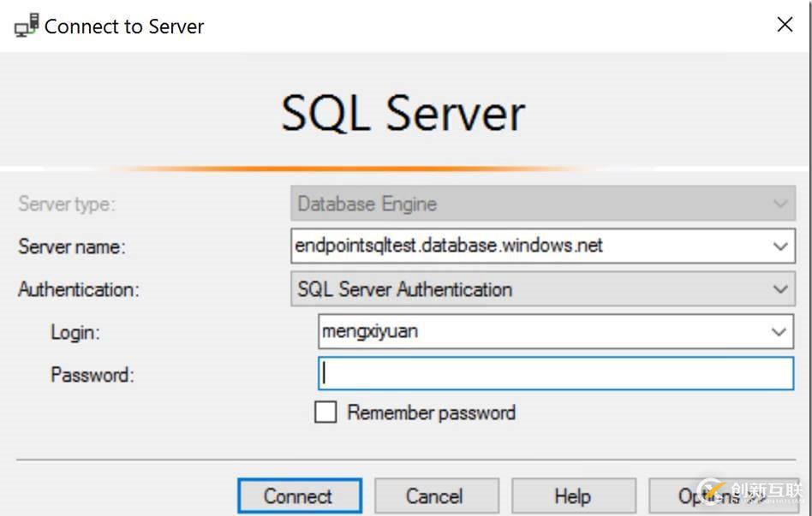
Task: Click the Server type label
Action: (67, 204)
